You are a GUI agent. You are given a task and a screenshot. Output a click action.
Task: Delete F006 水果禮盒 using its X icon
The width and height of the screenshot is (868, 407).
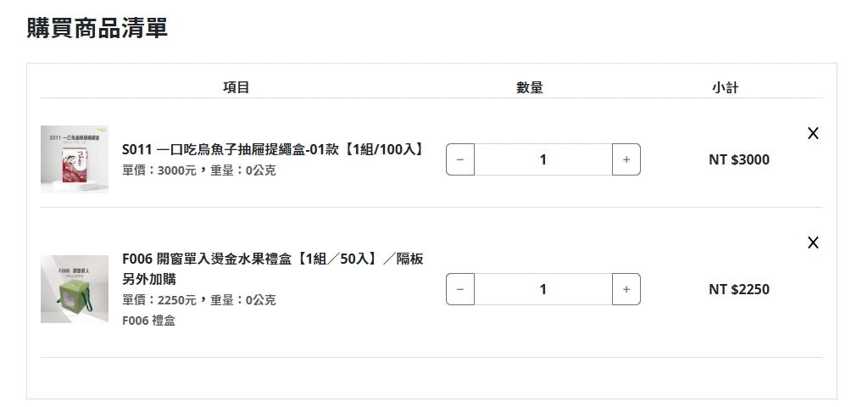pos(813,243)
